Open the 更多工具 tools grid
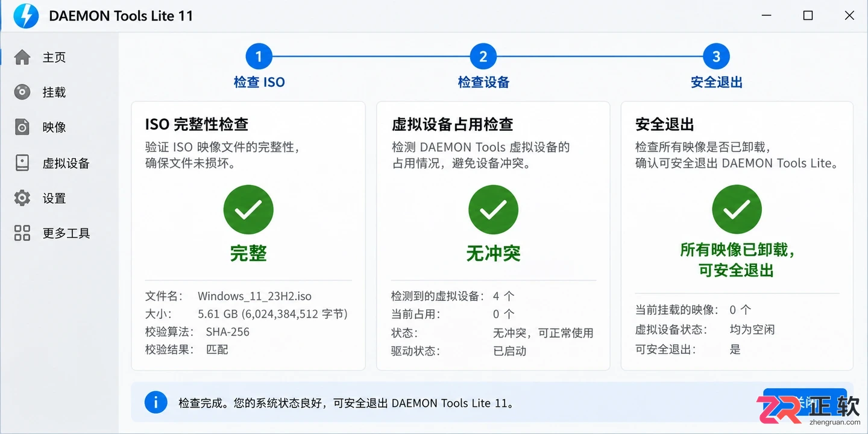The height and width of the screenshot is (434, 868). [x=52, y=233]
